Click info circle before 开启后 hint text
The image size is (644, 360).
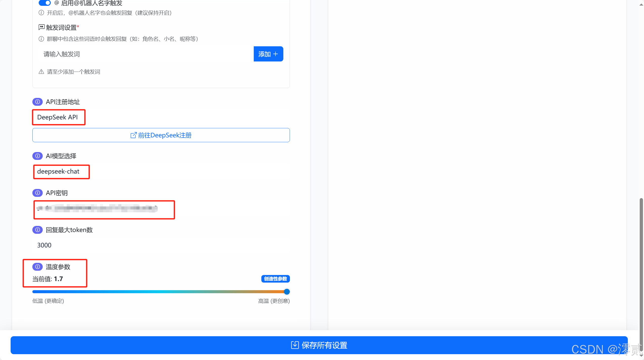click(41, 13)
